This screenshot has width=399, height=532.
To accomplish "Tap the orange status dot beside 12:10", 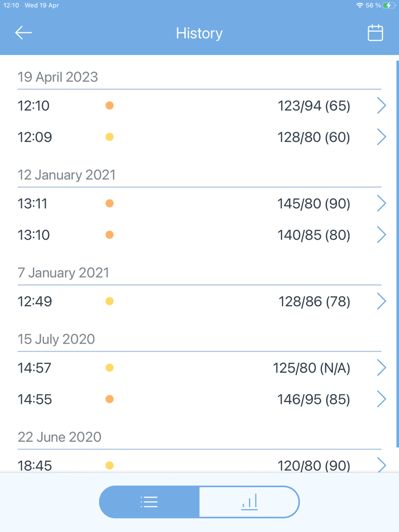I will pyautogui.click(x=109, y=105).
